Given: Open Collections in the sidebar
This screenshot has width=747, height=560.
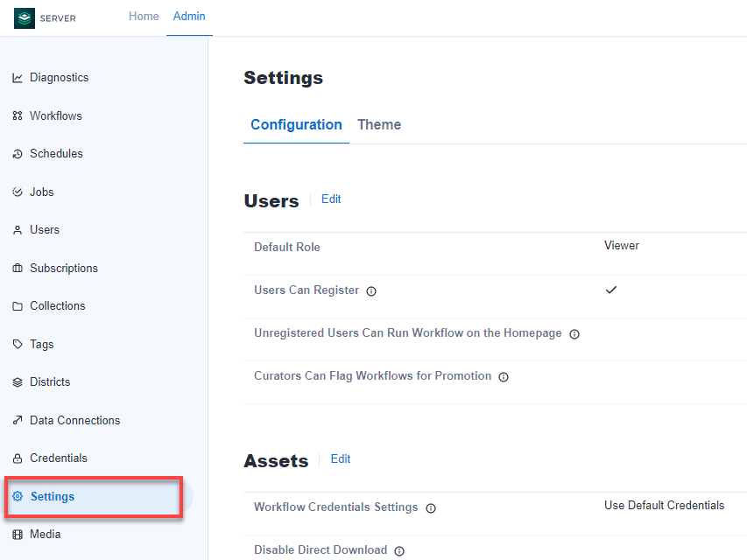Looking at the screenshot, I should coord(58,306).
